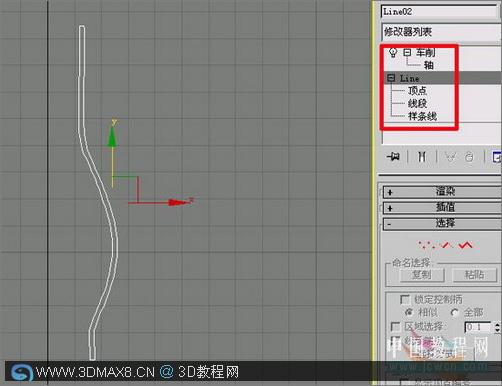The width and height of the screenshot is (502, 386).
Task: Activate the vertex selection dots icon
Action: point(426,245)
